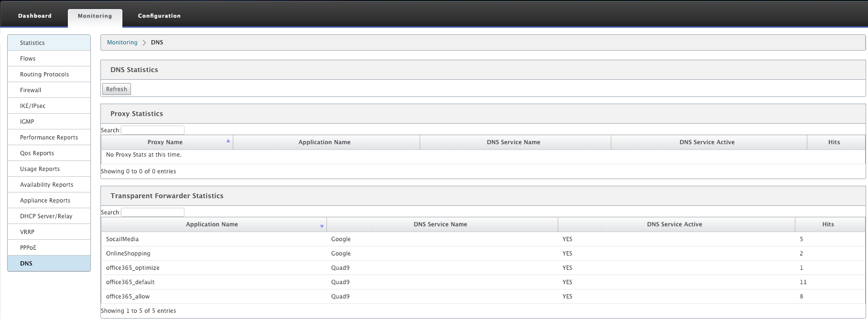This screenshot has width=868, height=319.
Task: Open the Dashboard tab
Action: pos(35,16)
